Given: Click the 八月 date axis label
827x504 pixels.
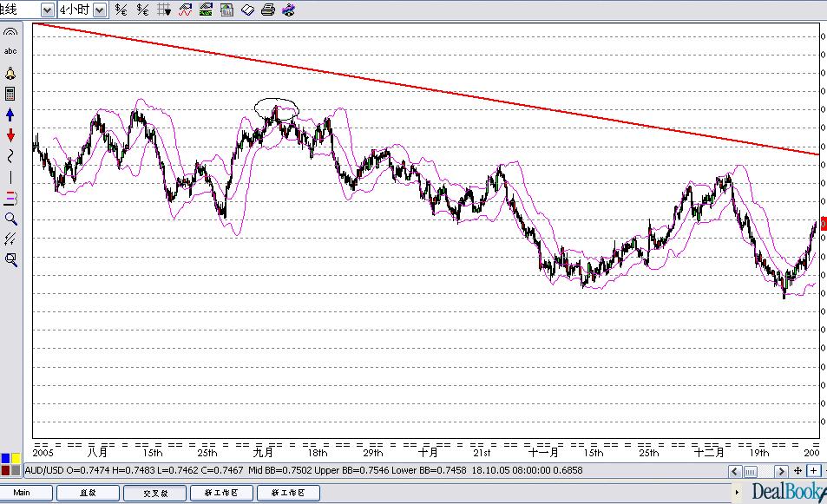Looking at the screenshot, I should click(97, 452).
